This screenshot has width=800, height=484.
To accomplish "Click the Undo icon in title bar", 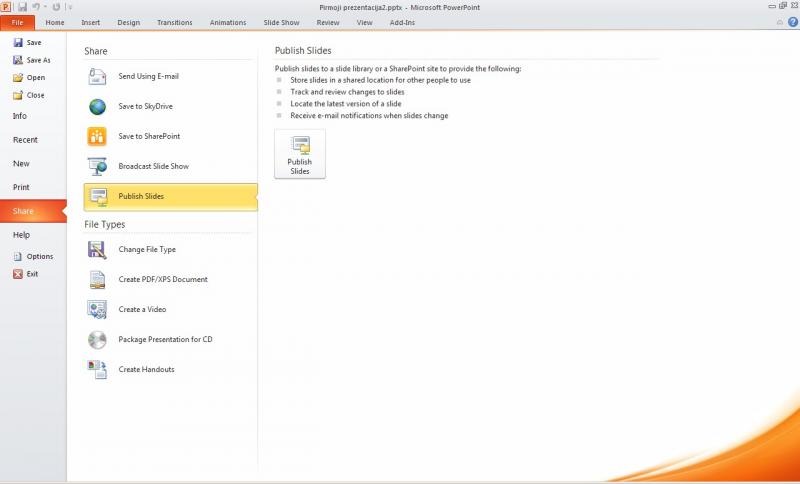I will (36, 7).
